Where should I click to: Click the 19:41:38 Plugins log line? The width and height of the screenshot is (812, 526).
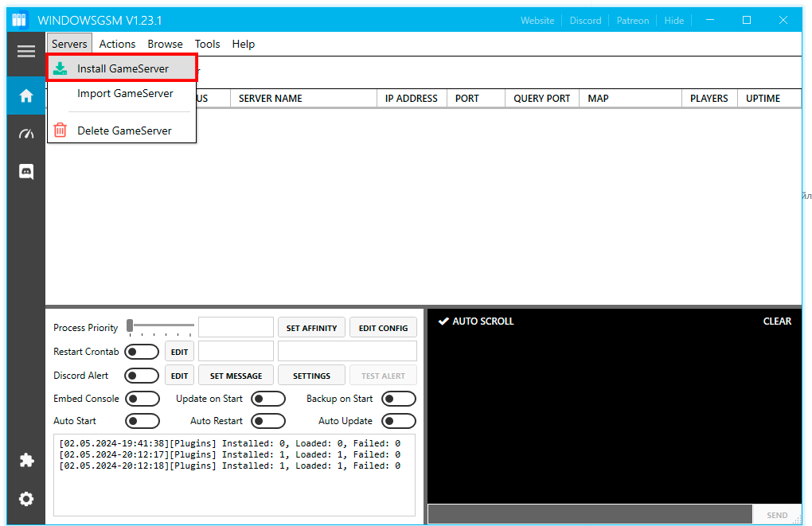229,443
